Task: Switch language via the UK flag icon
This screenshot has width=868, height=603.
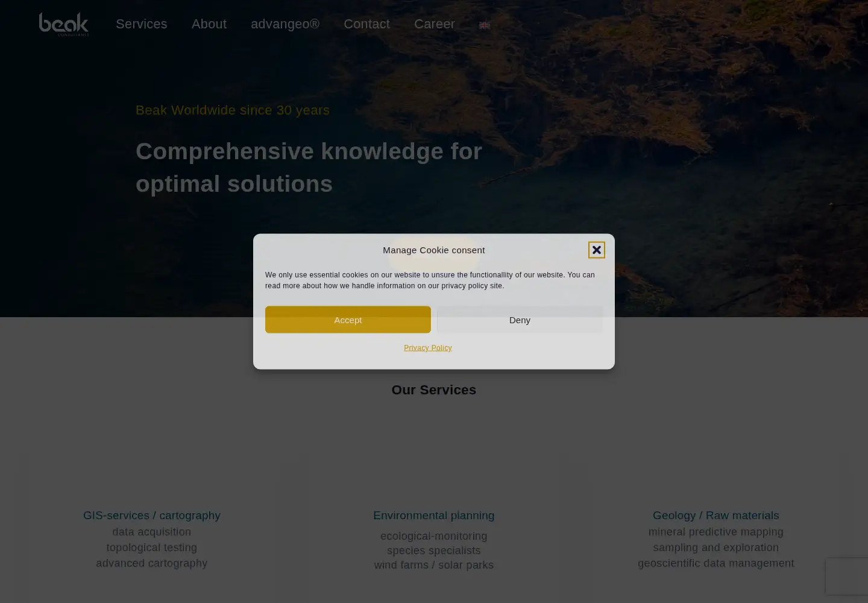Action: click(485, 25)
